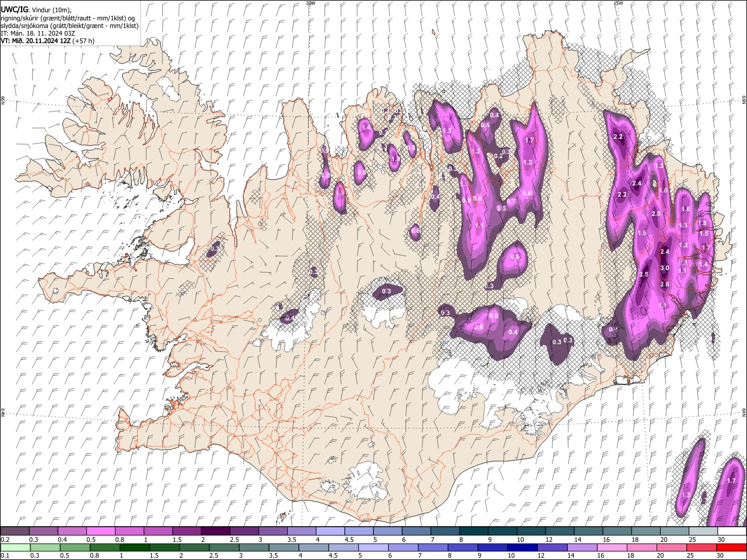
Task: Click the snow legend swatch labeled 4.5
Action: [358, 531]
